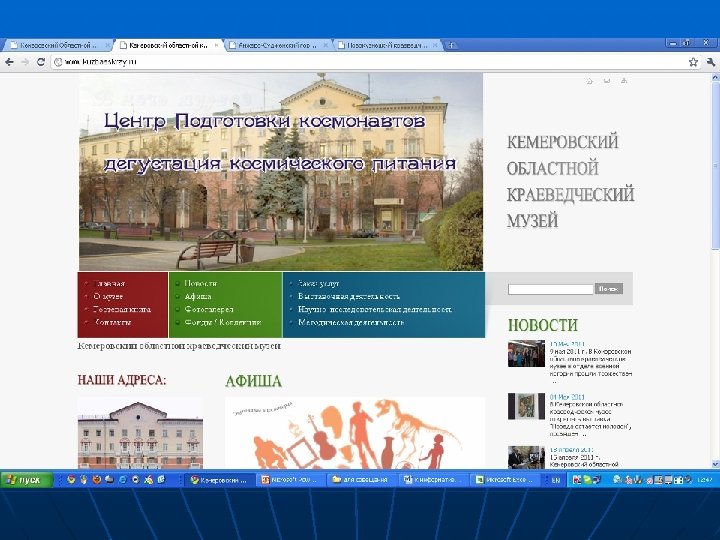This screenshot has height=540, width=720.
Task: Click the site search text field
Action: [x=551, y=289]
